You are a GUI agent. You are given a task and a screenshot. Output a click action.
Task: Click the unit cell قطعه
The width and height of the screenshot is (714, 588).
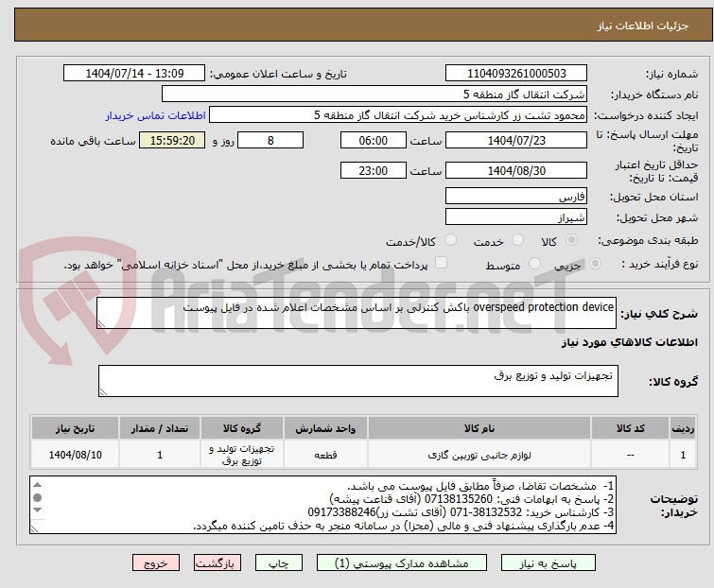(x=325, y=455)
